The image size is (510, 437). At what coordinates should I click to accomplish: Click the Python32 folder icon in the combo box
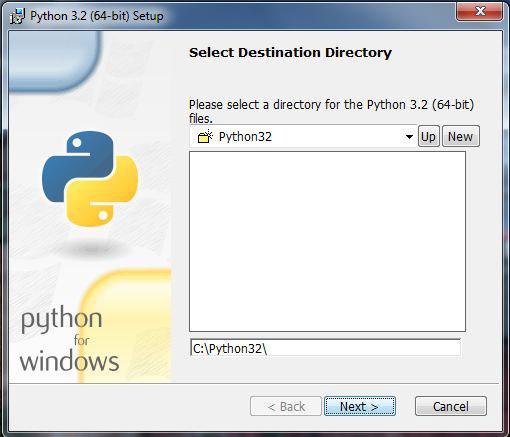click(205, 137)
